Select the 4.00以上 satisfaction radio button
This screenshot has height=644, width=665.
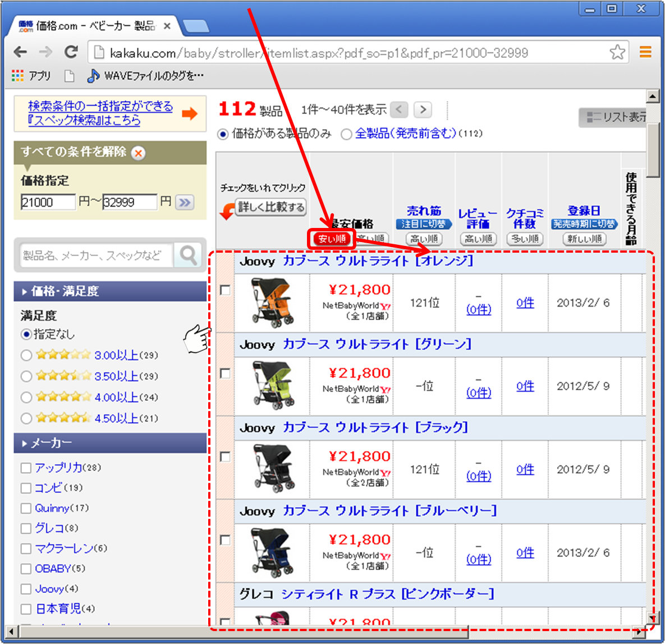26,398
